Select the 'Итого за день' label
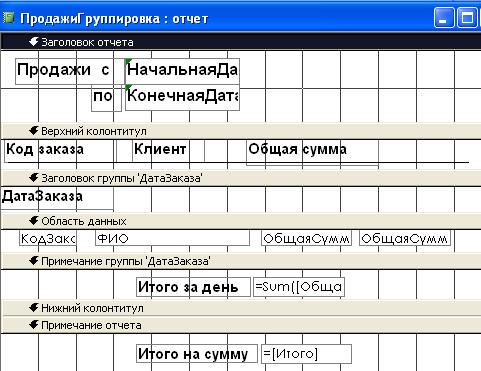The height and width of the screenshot is (371, 481). coord(193,287)
